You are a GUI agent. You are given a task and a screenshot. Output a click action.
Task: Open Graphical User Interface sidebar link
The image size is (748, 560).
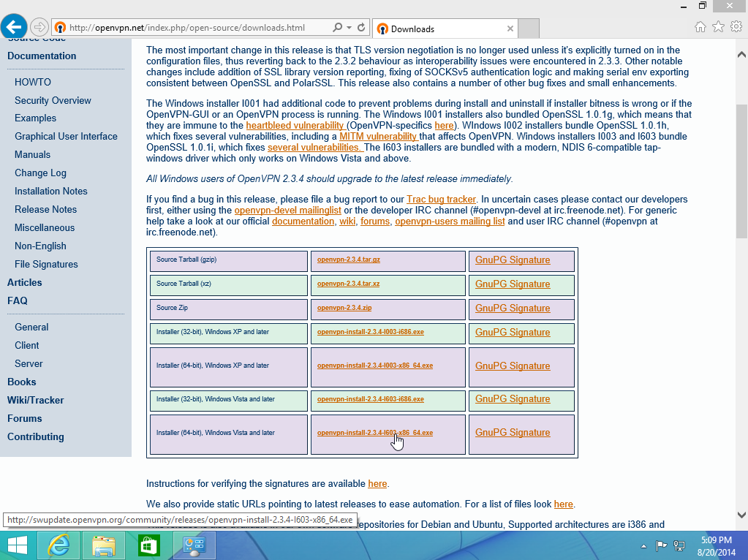66,137
